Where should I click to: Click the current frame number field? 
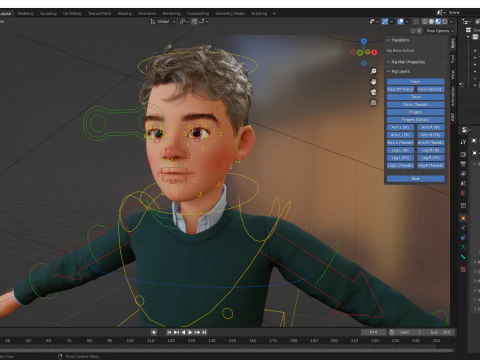click(374, 332)
